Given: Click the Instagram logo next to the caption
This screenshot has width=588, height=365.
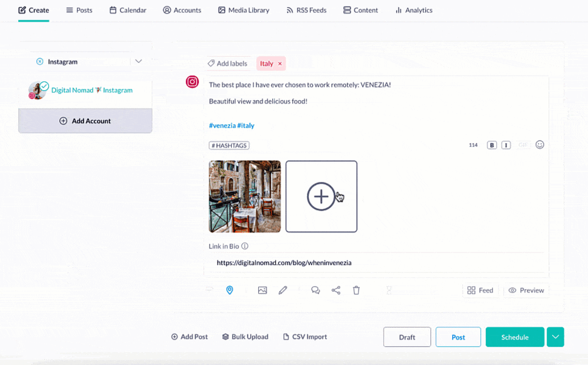Looking at the screenshot, I should pyautogui.click(x=192, y=82).
